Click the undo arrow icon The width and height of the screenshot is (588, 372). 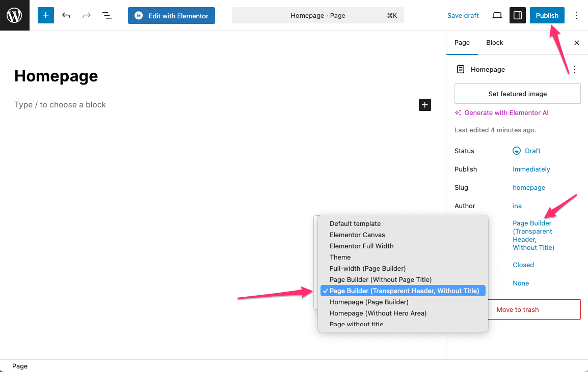[x=66, y=15]
